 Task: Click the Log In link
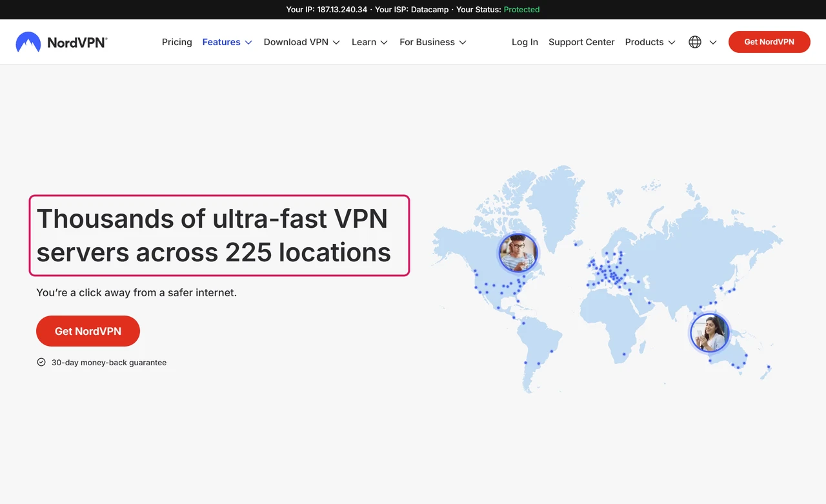point(525,42)
